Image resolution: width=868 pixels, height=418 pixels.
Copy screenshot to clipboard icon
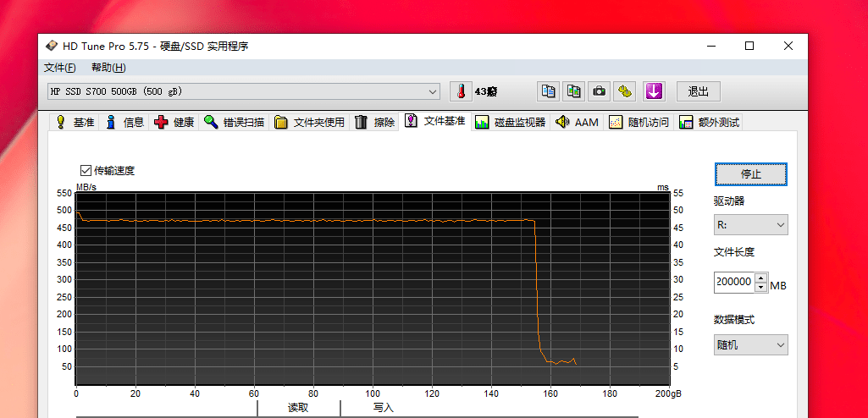coord(574,91)
